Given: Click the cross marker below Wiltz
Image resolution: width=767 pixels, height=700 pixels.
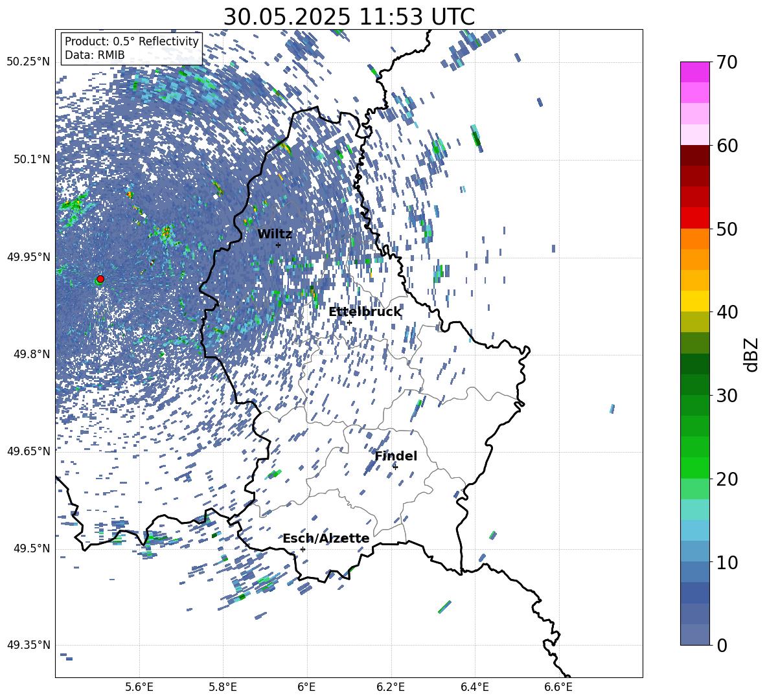Looking at the screenshot, I should pyautogui.click(x=279, y=245).
